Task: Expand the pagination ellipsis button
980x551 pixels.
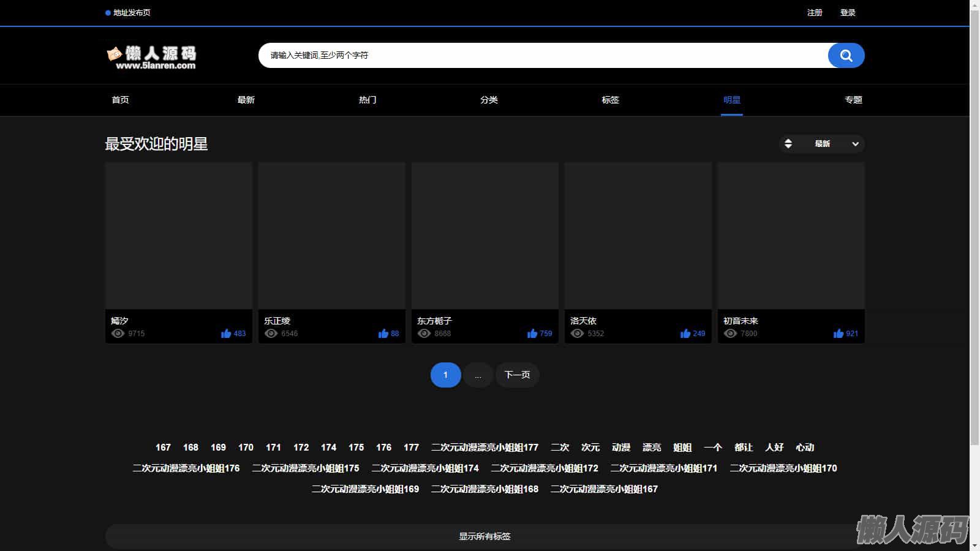Action: [x=478, y=375]
